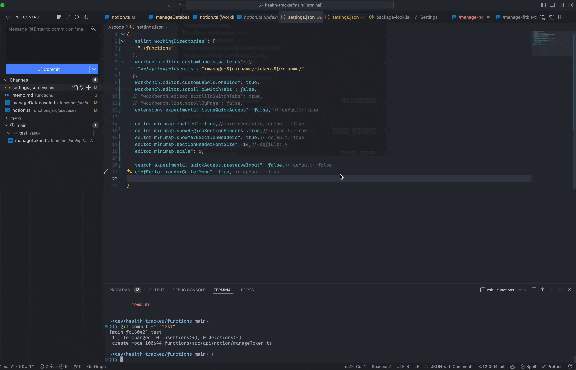The width and height of the screenshot is (576, 370).
Task: Click the lightbulb code action on line 21
Action: pos(129,172)
